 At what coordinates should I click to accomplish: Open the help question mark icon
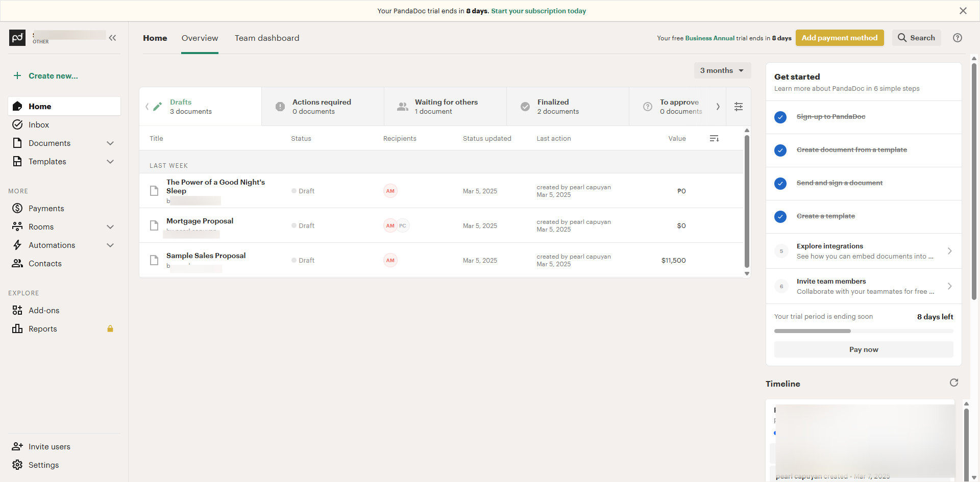tap(958, 38)
